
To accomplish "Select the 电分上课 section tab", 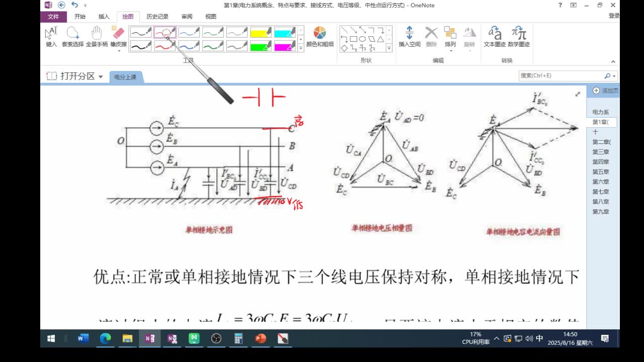I will tap(125, 77).
